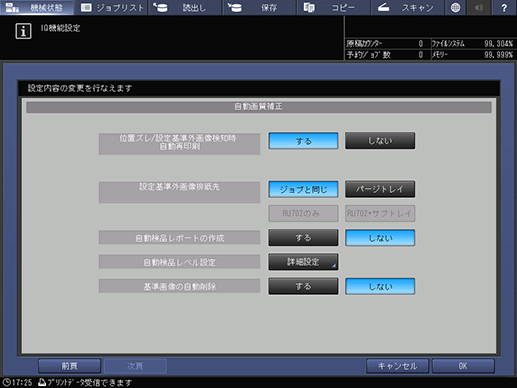Click the 自動画質補正 header bar
The image size is (517, 388).
259,107
